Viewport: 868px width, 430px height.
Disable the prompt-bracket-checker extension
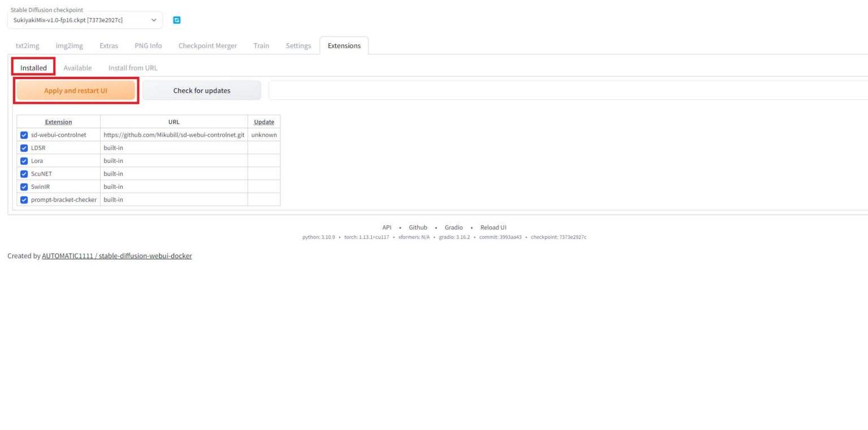tap(24, 200)
